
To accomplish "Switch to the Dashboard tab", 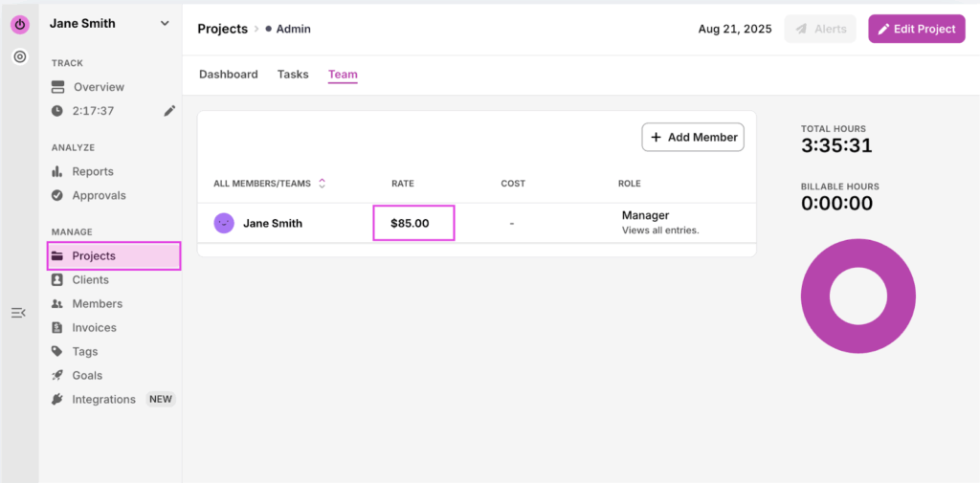I will click(x=228, y=75).
